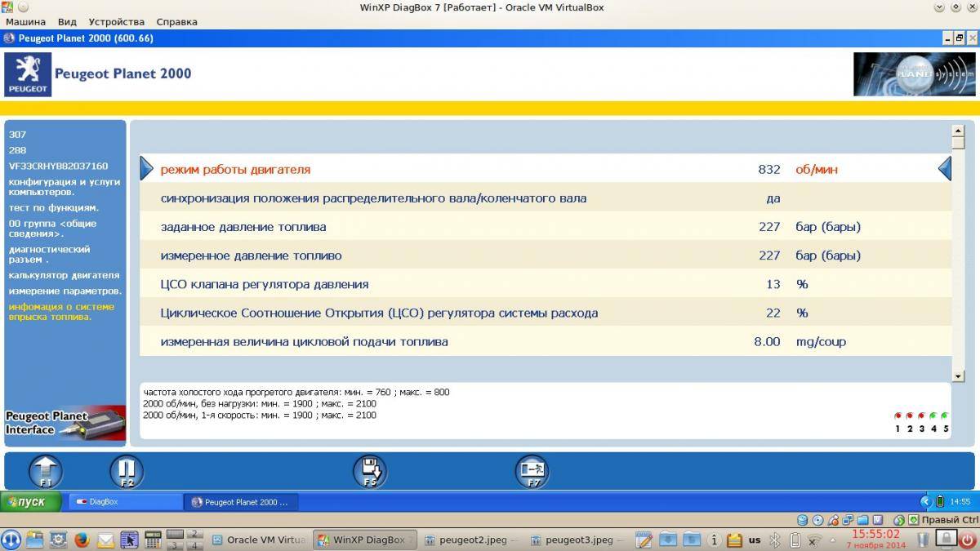Click the F5 save diskette button
The height and width of the screenshot is (551, 980).
point(369,471)
